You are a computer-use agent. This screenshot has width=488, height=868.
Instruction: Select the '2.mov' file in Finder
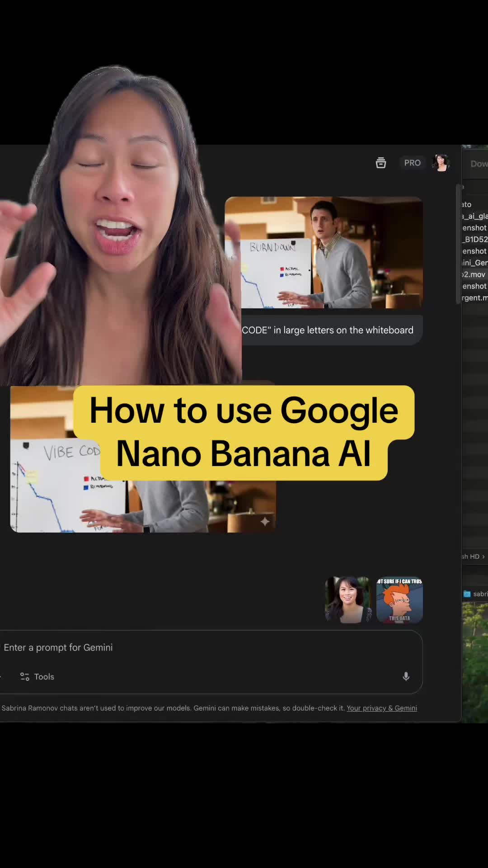point(474,274)
